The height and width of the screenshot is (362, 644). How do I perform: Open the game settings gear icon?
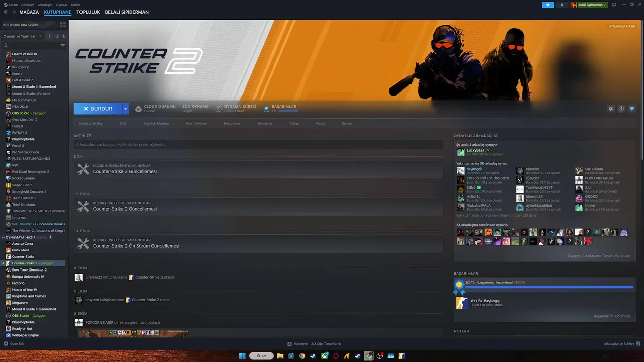611,109
